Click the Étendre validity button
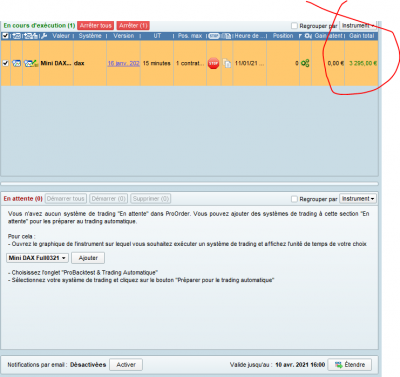 [x=350, y=365]
